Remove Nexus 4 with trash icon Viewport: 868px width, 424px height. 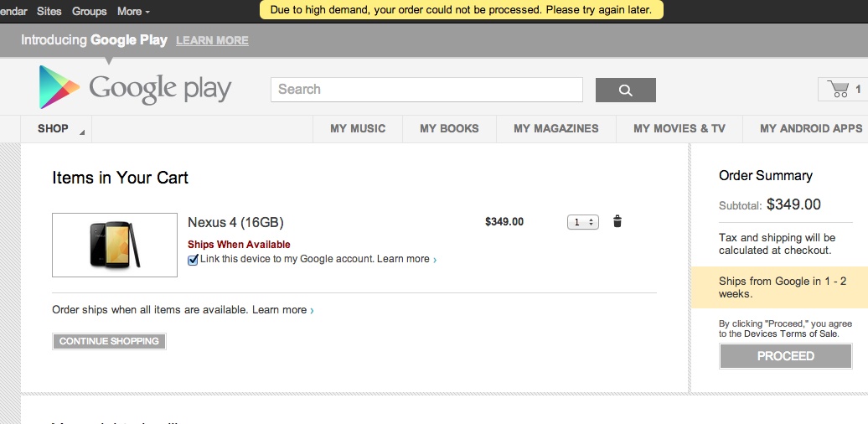pyautogui.click(x=617, y=222)
